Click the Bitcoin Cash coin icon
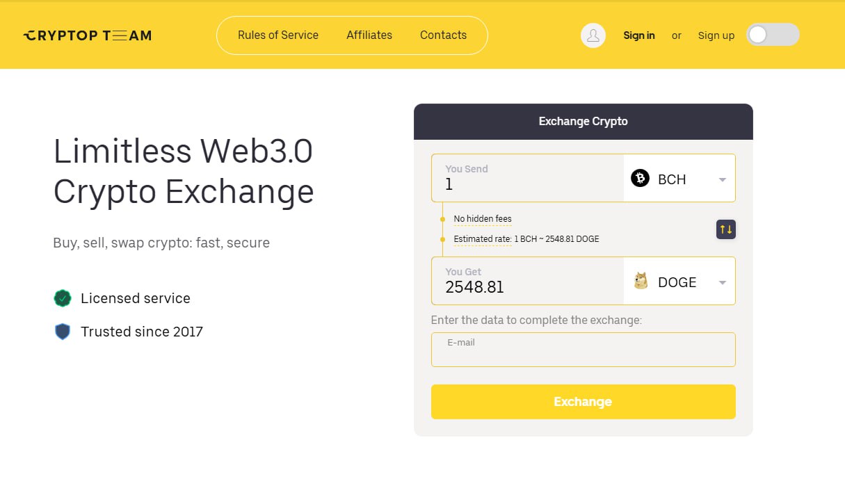Screen dimensions: 845x504 pos(640,179)
